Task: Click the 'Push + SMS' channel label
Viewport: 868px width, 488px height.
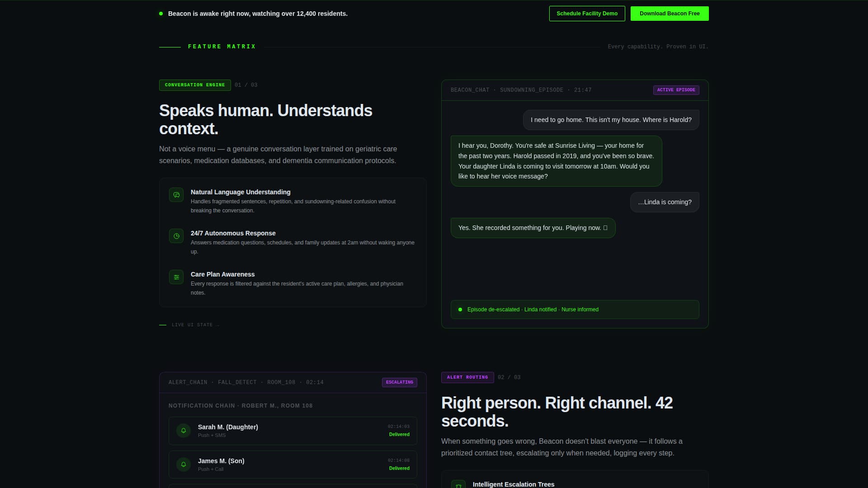Action: coord(212,435)
